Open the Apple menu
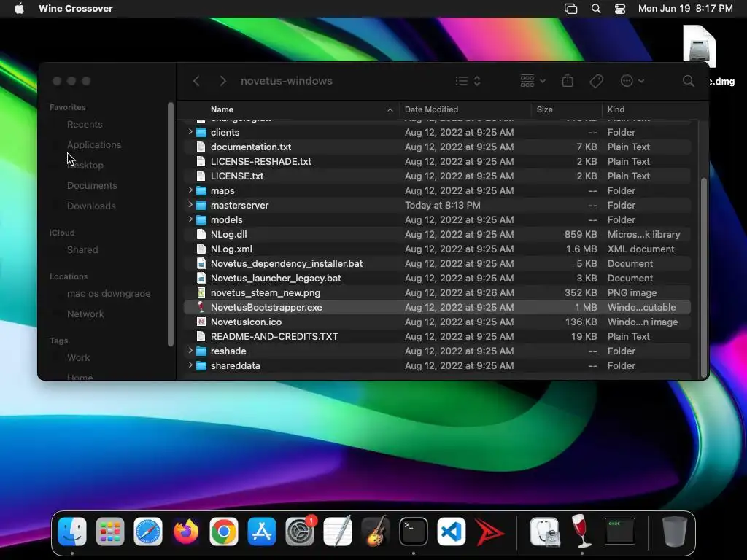747x560 pixels. point(19,9)
